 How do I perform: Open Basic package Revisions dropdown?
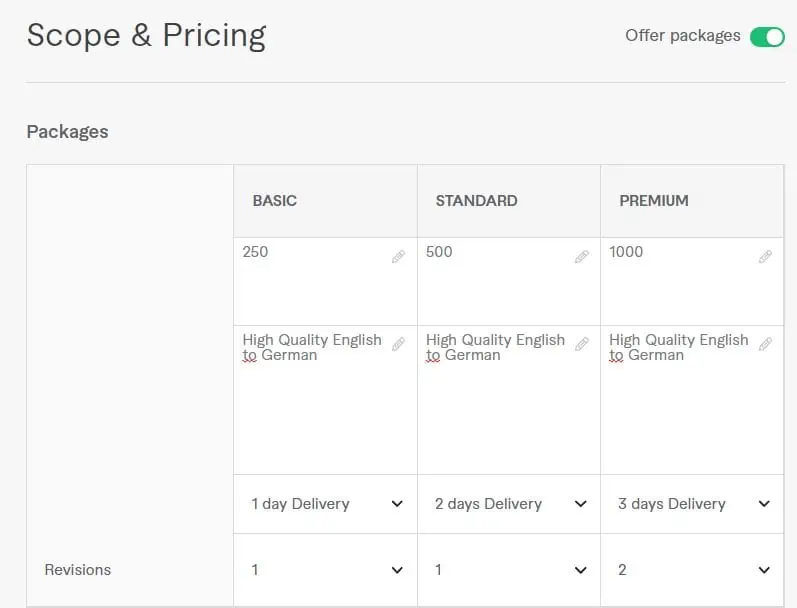coord(325,570)
